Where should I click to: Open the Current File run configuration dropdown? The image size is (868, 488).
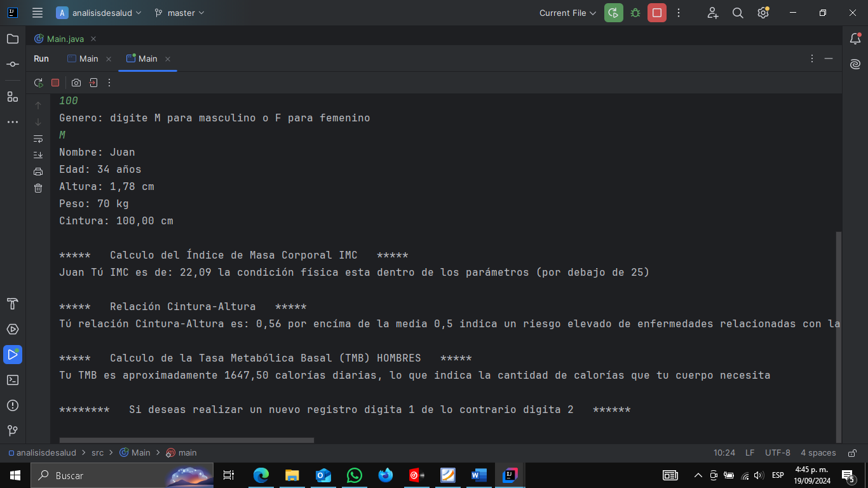coord(567,13)
